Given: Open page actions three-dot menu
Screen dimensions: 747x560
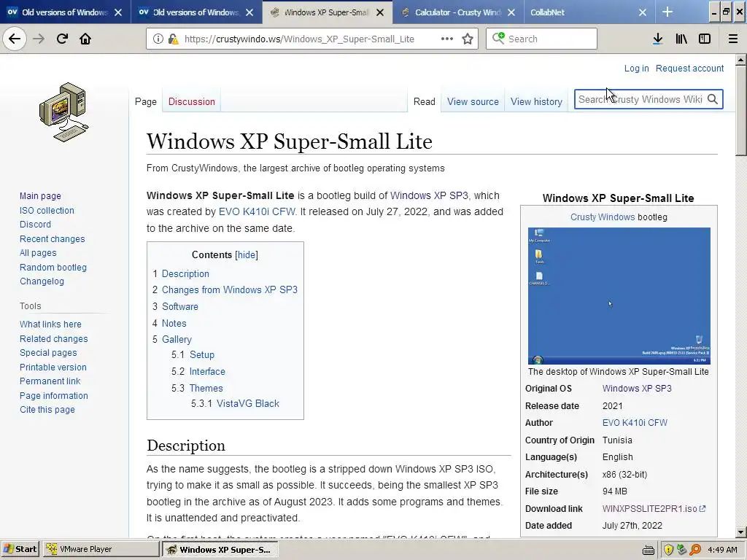Looking at the screenshot, I should tap(447, 39).
